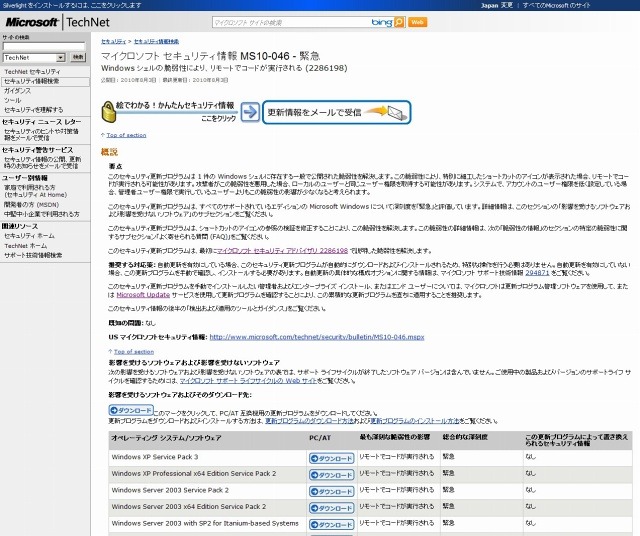
Task: Download update for Windows Server 2003 Itanium-based Systems
Action: [x=331, y=525]
